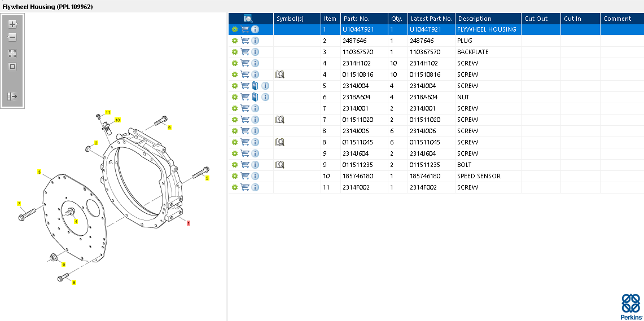Select callout 6 nut on diagram
The width and height of the screenshot is (644, 321).
[64, 264]
